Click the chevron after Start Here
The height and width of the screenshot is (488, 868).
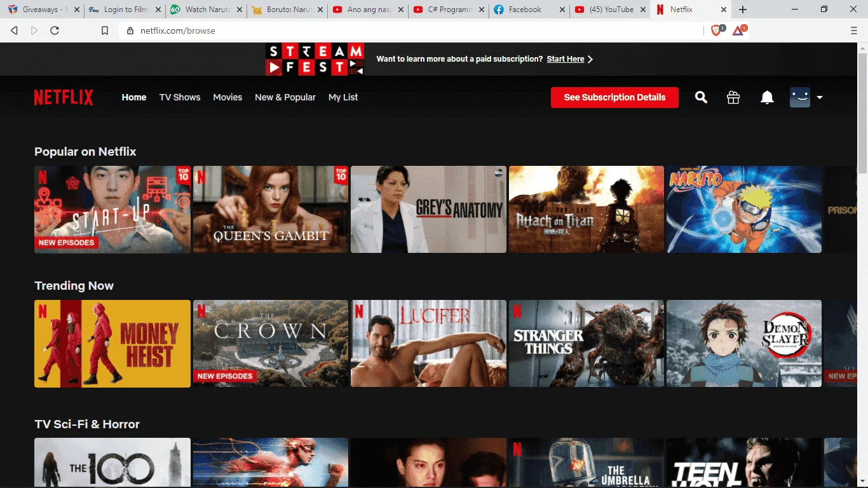pyautogui.click(x=590, y=59)
